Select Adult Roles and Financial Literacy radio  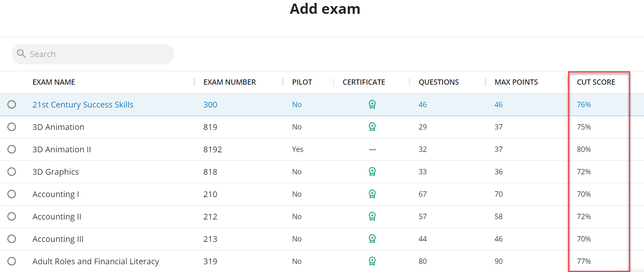point(12,261)
